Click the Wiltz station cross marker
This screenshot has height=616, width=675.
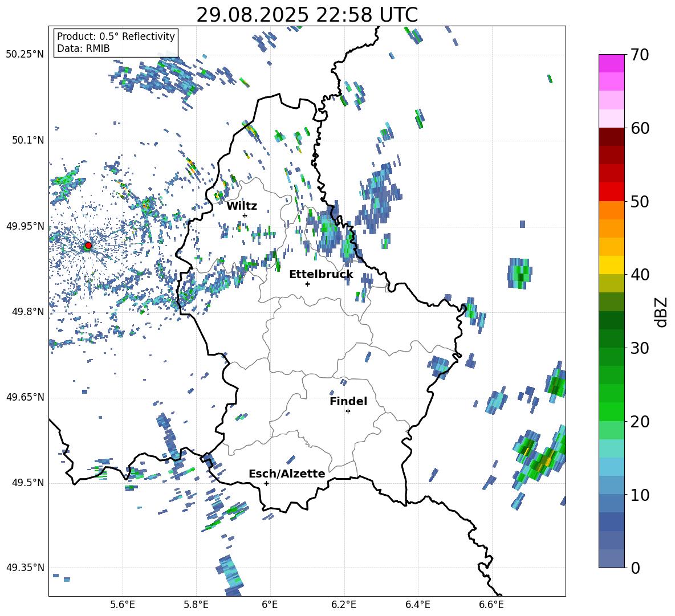tap(245, 215)
